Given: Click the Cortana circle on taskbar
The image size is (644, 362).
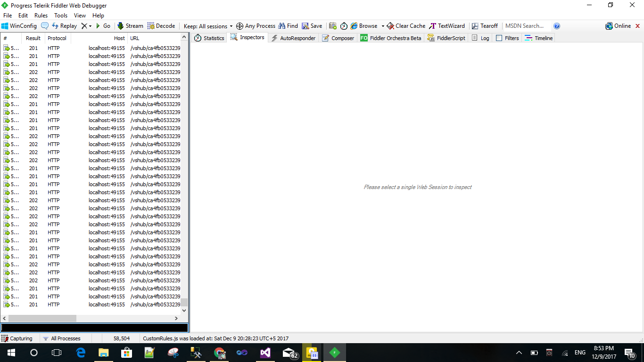Looking at the screenshot, I should (x=34, y=353).
